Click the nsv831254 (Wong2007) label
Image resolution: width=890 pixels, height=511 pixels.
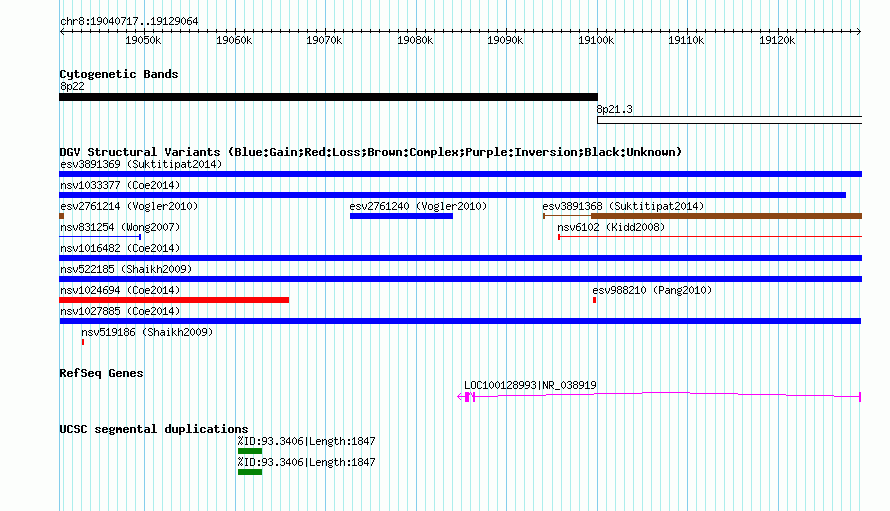coord(120,227)
